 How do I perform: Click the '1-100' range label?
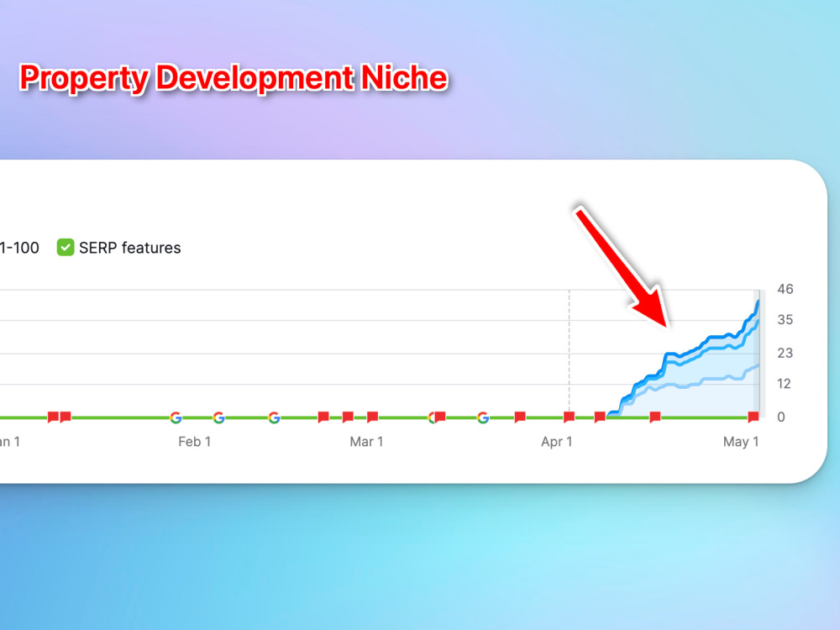(19, 248)
